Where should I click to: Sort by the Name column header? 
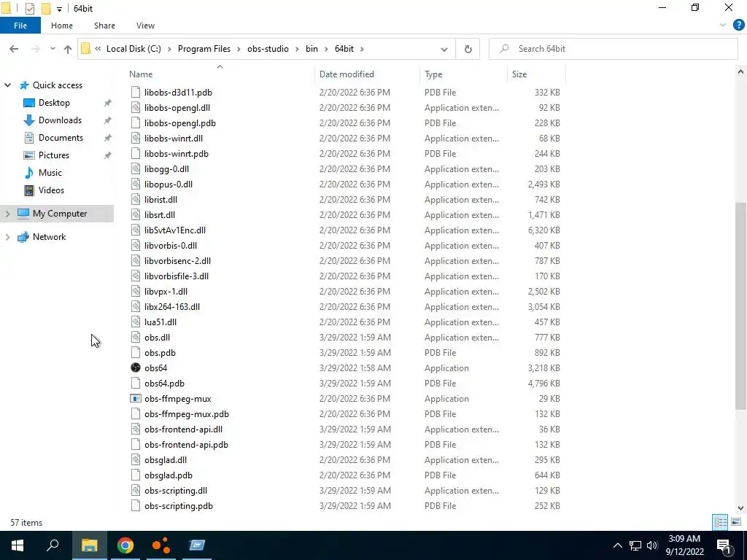tap(141, 74)
